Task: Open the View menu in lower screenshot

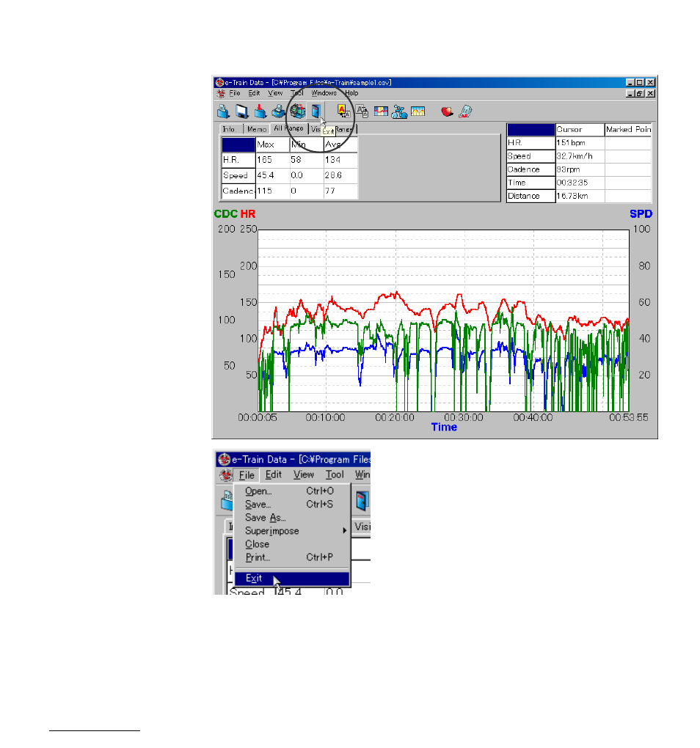Action: 304,475
